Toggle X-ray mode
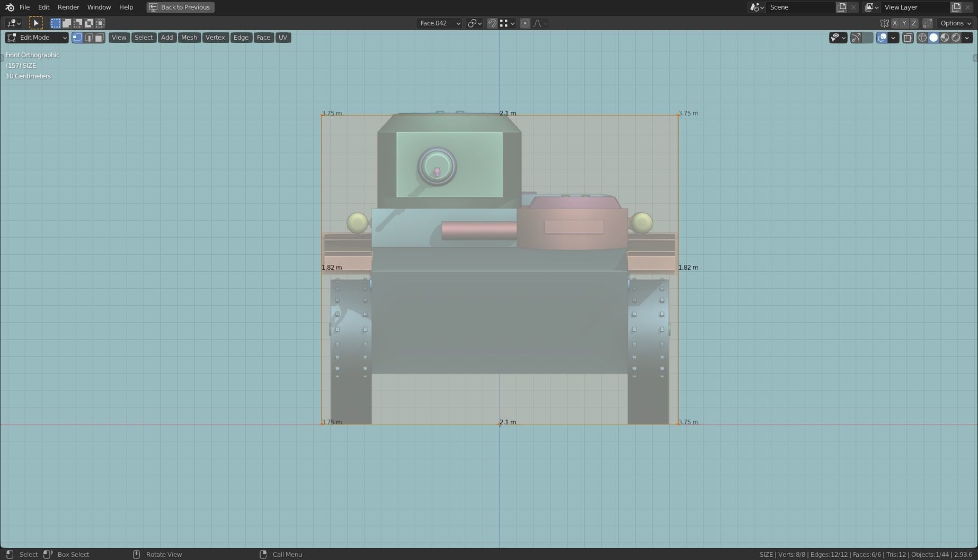 (x=908, y=37)
